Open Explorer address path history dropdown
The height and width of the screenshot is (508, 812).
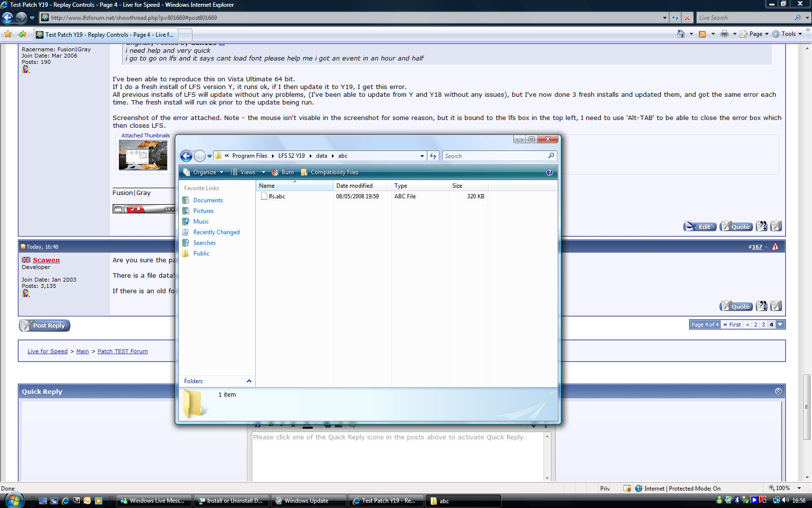(422, 156)
